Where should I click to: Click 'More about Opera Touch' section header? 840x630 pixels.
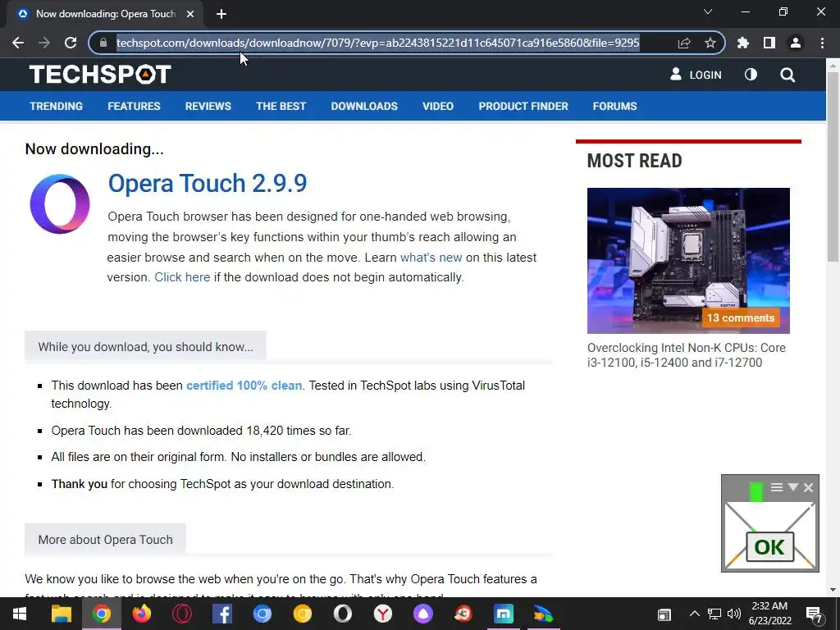pos(105,540)
